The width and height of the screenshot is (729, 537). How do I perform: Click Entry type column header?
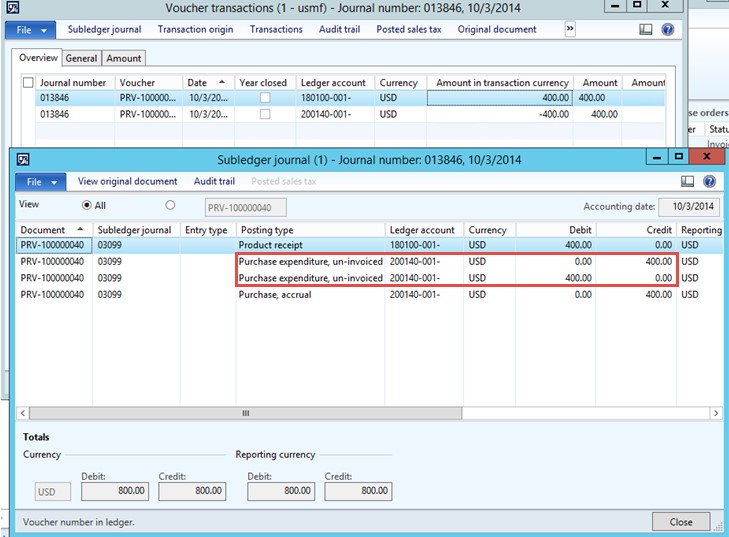click(208, 230)
